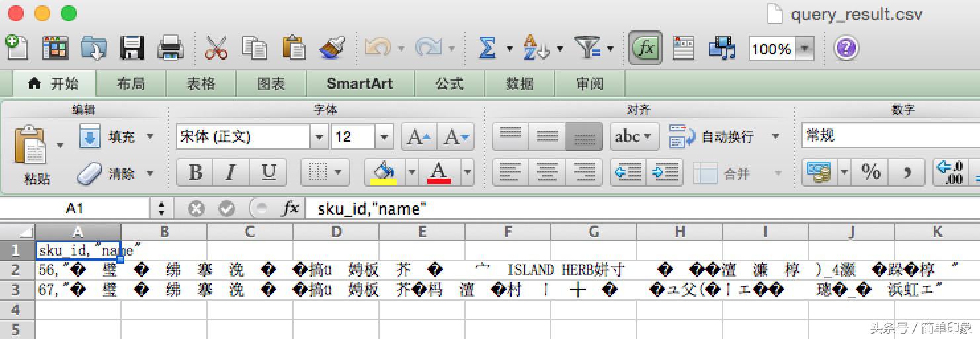Apply percent style format
The width and height of the screenshot is (980, 339).
[871, 173]
